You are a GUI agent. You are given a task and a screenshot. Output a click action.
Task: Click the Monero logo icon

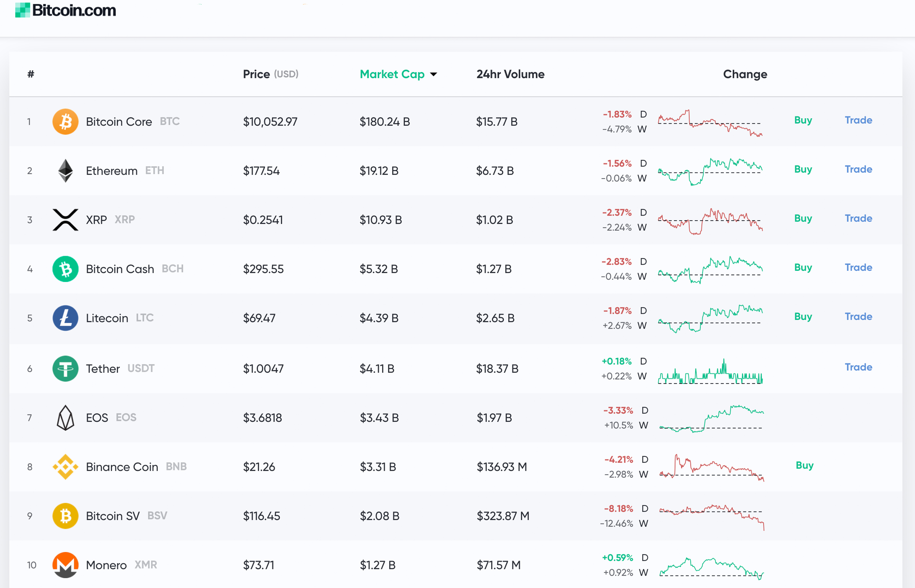coord(65,565)
